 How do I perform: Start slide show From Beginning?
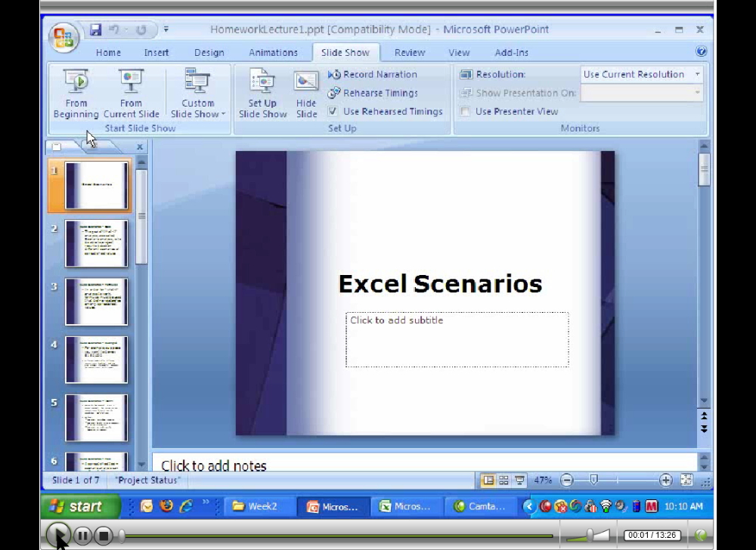76,93
